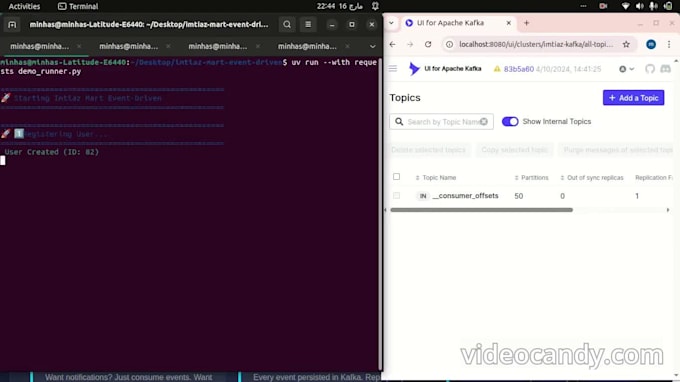
Task: Click the 'Search by Topic Name' field
Action: click(x=441, y=122)
